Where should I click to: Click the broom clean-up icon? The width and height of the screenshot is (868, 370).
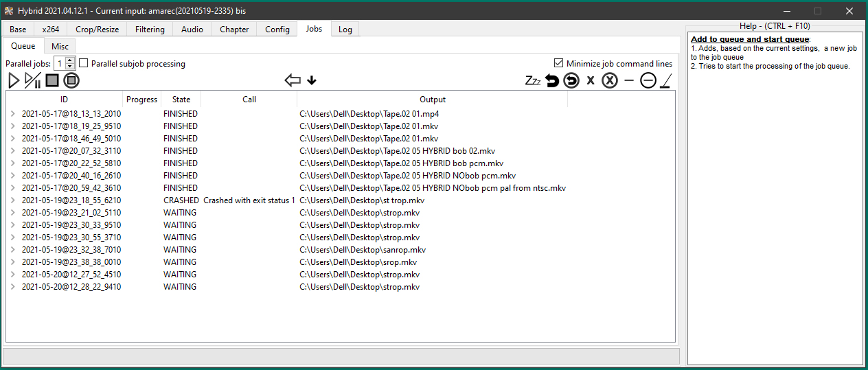pos(665,80)
